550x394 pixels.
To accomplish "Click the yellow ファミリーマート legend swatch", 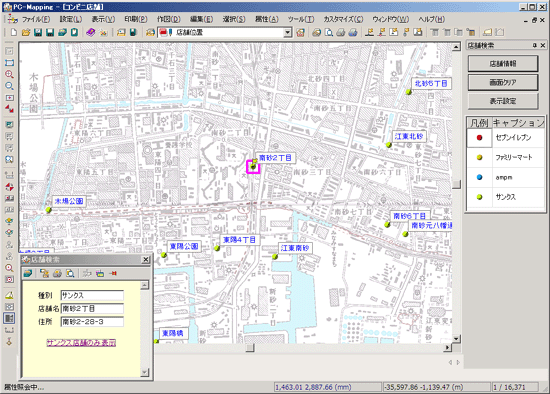I will coord(479,158).
